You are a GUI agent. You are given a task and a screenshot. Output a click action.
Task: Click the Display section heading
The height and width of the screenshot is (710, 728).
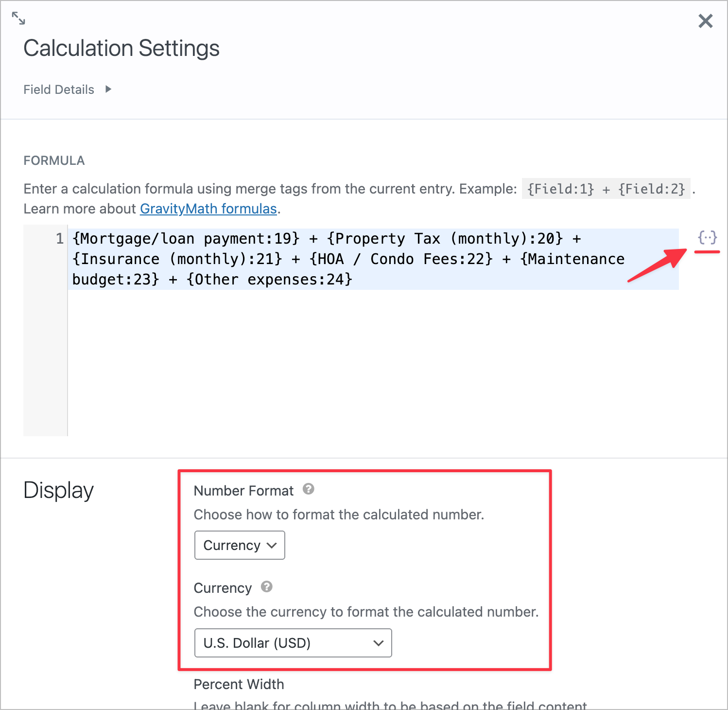click(58, 490)
